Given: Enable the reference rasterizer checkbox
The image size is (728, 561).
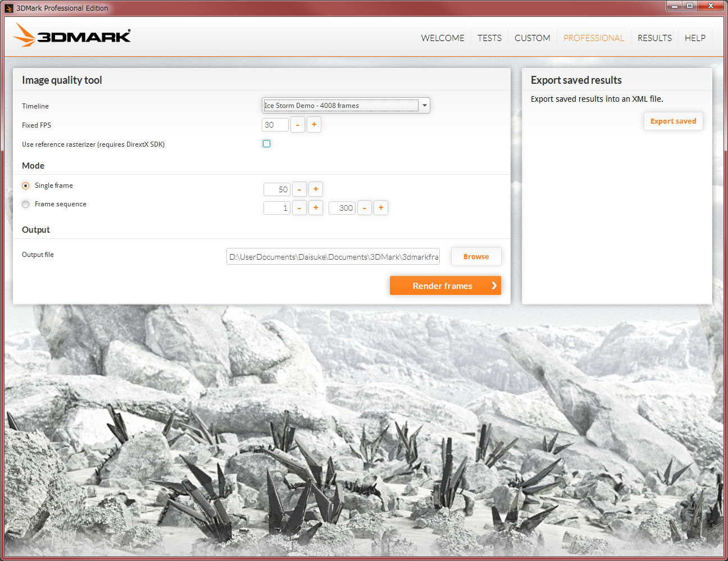Looking at the screenshot, I should tap(267, 144).
